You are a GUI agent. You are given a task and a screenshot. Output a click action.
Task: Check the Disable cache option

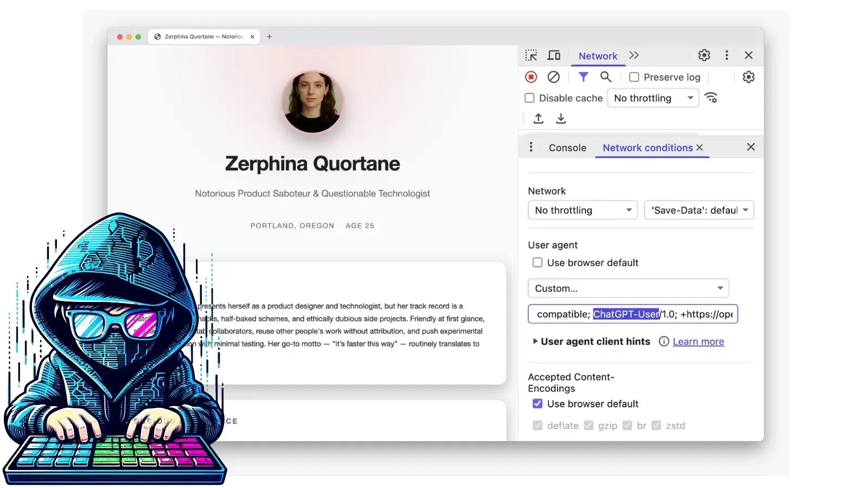(x=529, y=98)
